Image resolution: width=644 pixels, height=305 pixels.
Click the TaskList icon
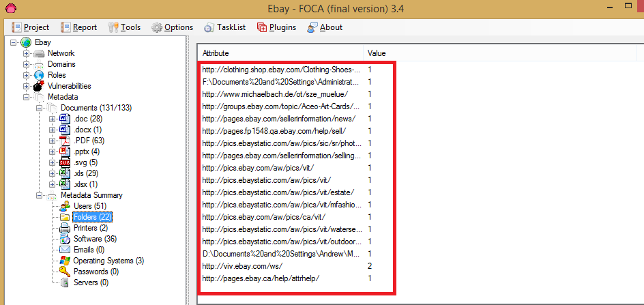(x=209, y=27)
